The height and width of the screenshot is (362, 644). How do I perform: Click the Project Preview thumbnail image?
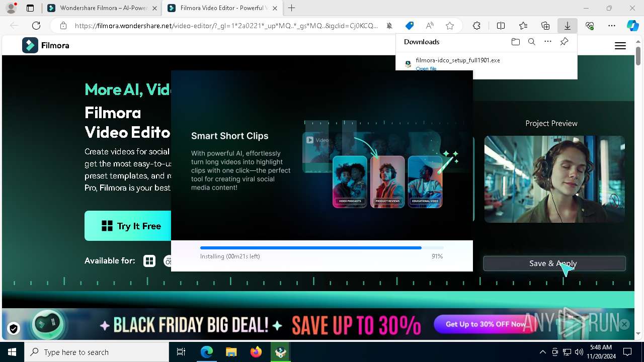click(x=554, y=179)
